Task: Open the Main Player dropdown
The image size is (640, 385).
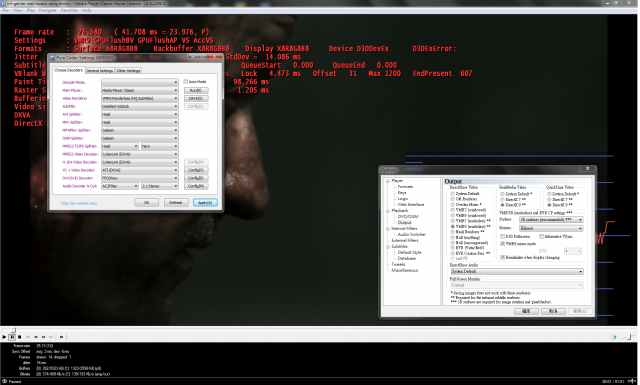Action: click(x=140, y=90)
